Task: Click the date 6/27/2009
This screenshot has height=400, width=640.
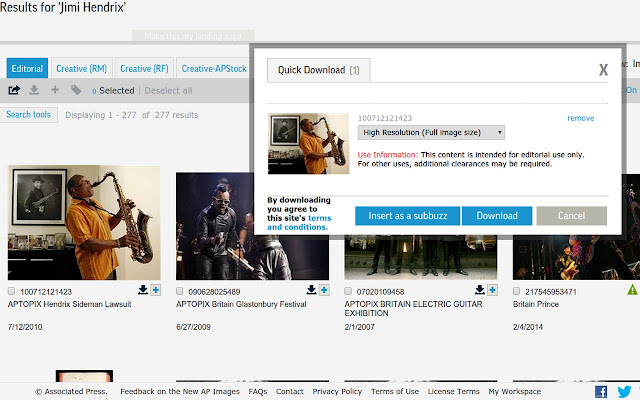Action: pos(193,327)
